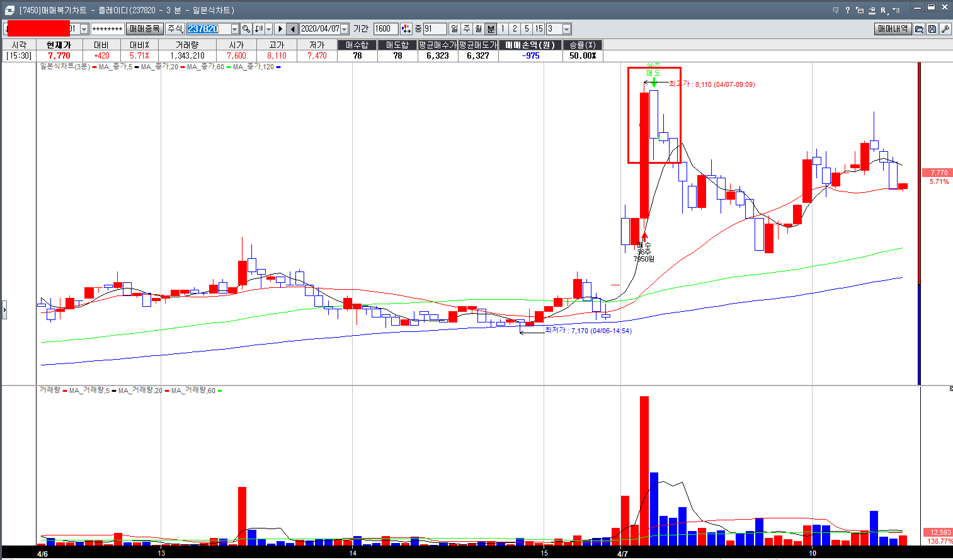Click the title bar list menu icon
This screenshot has height=560, width=953.
(896, 10)
